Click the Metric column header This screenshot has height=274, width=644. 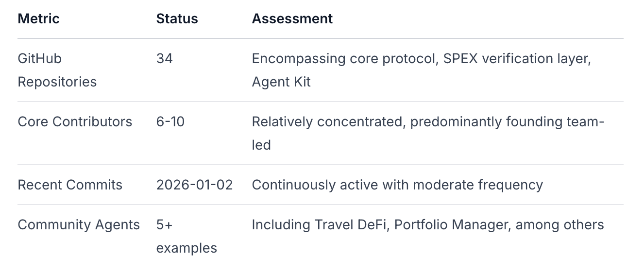coord(38,19)
